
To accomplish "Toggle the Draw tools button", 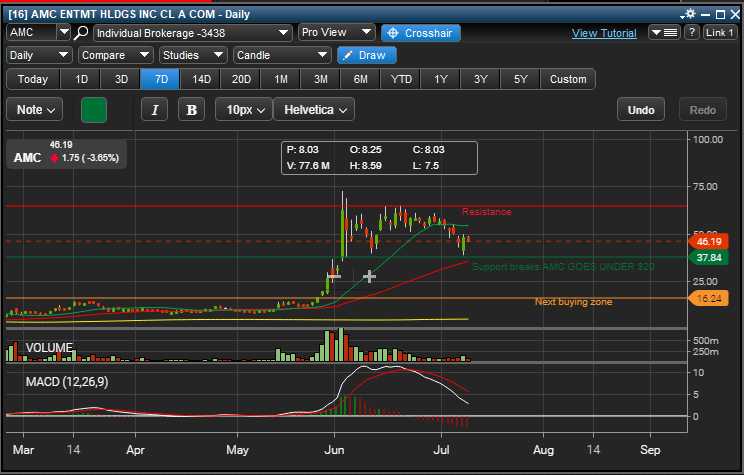I will [367, 56].
